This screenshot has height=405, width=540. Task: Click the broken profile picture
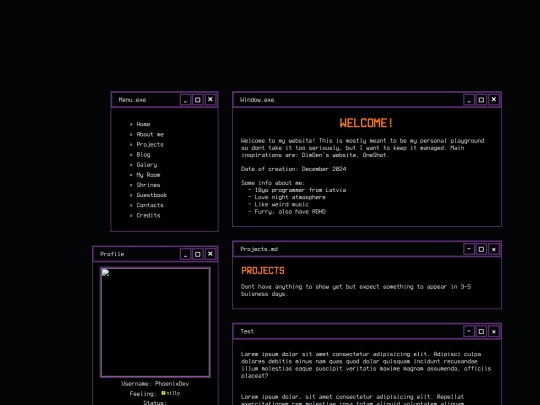click(155, 322)
